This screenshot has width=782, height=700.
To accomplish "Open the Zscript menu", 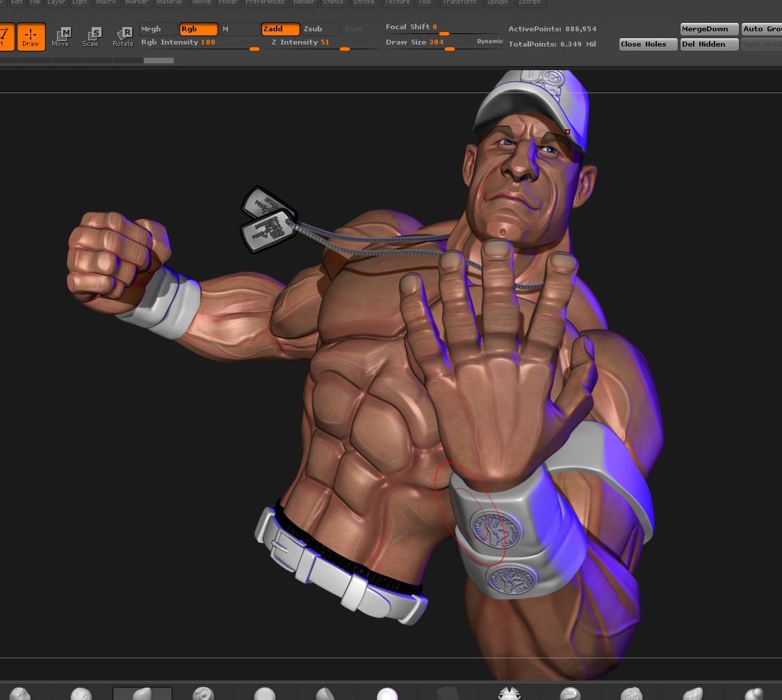I will click(530, 3).
